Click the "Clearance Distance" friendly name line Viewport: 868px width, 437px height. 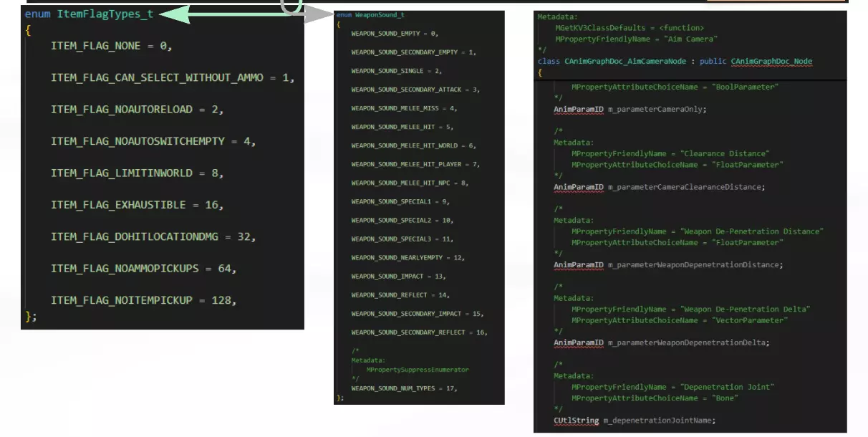[x=670, y=153]
